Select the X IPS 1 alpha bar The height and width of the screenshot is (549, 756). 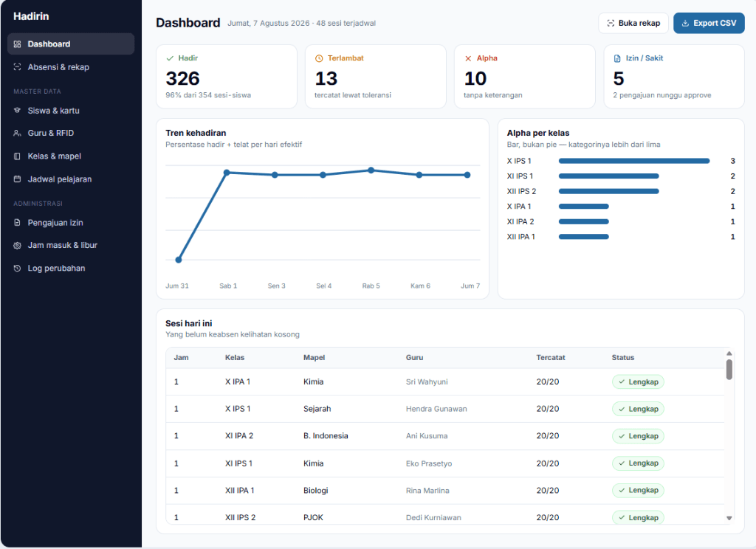[634, 161]
